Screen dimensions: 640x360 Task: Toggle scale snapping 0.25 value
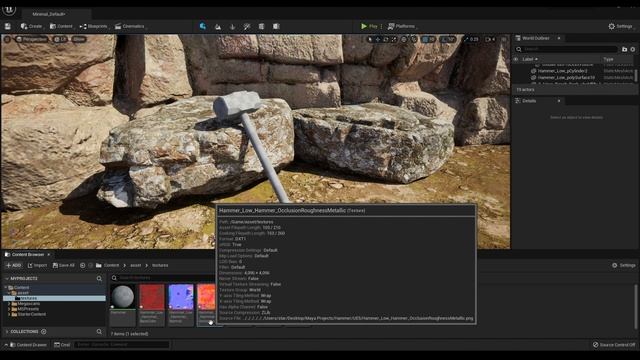pyautogui.click(x=471, y=39)
